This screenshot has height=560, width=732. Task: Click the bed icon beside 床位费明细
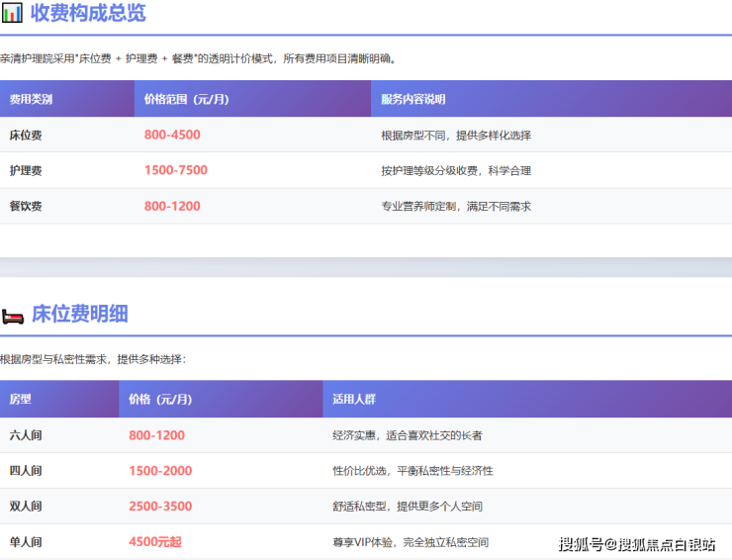click(12, 315)
